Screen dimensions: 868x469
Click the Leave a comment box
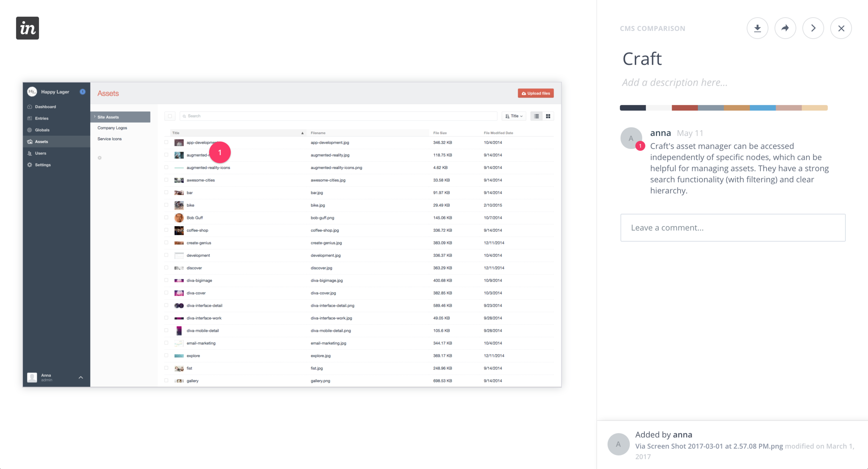click(733, 228)
